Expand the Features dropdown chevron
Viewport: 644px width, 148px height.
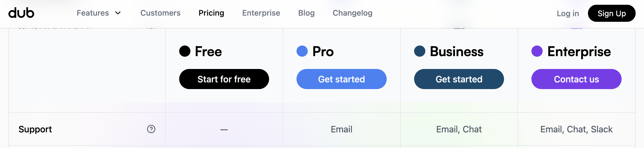pyautogui.click(x=118, y=13)
